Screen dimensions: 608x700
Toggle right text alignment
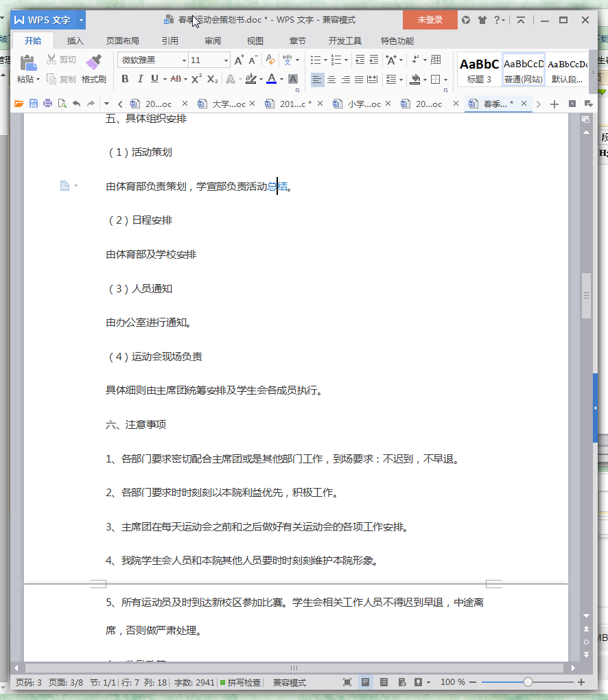tap(345, 80)
